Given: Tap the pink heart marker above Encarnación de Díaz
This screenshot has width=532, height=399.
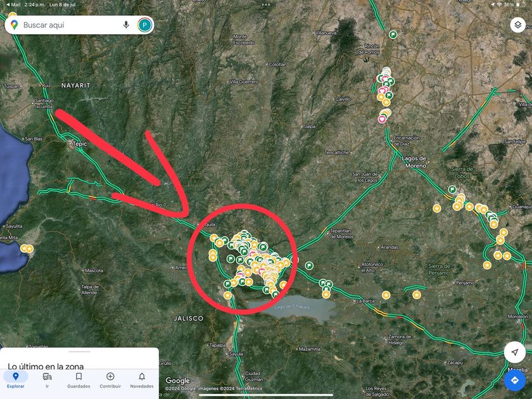Looking at the screenshot, I should click(x=382, y=119).
